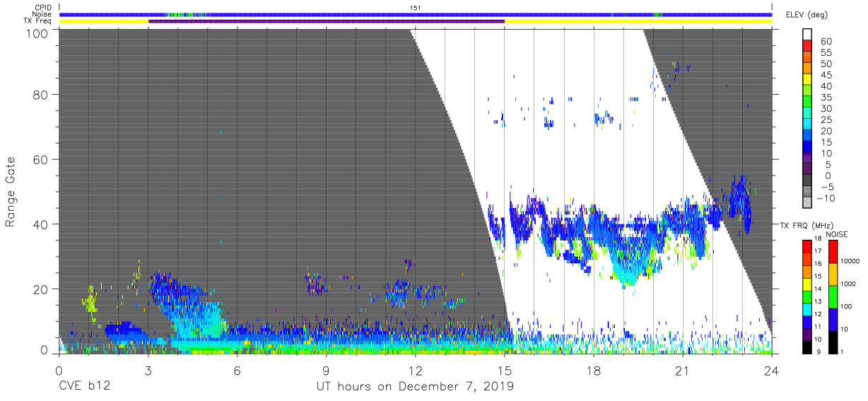Viewport: 868px width, 401px height.
Task: Click the ELEV colorbar label 55
Action: pyautogui.click(x=825, y=53)
